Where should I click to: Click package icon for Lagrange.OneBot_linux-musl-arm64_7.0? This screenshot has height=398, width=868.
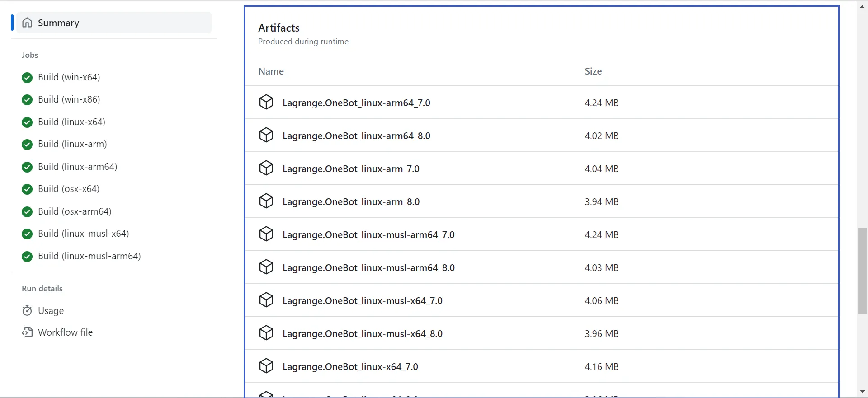[x=266, y=234]
